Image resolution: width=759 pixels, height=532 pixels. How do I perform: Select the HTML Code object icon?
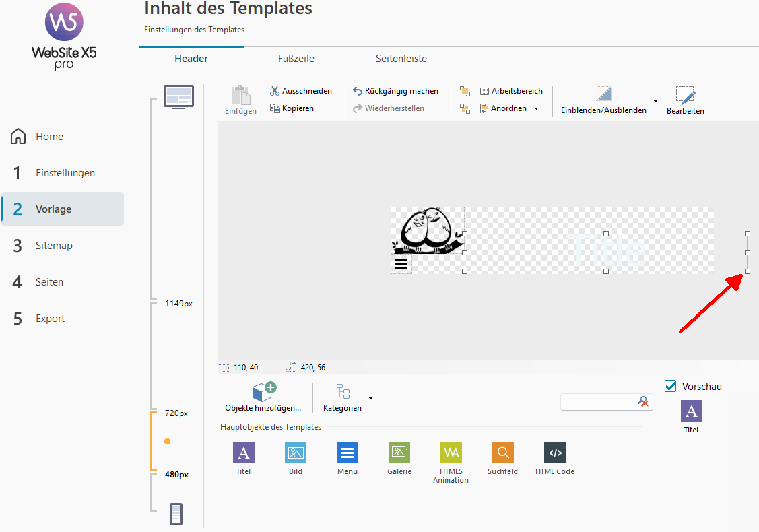coord(555,453)
